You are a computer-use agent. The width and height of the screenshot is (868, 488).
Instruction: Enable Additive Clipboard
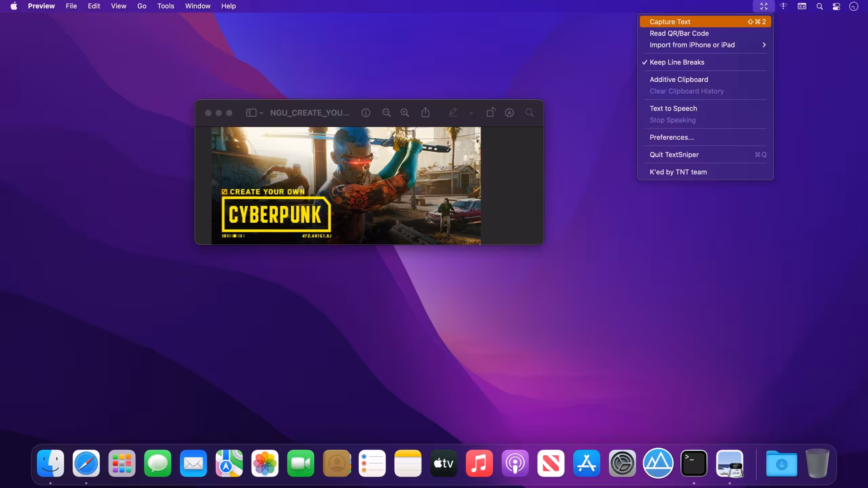tap(705, 79)
